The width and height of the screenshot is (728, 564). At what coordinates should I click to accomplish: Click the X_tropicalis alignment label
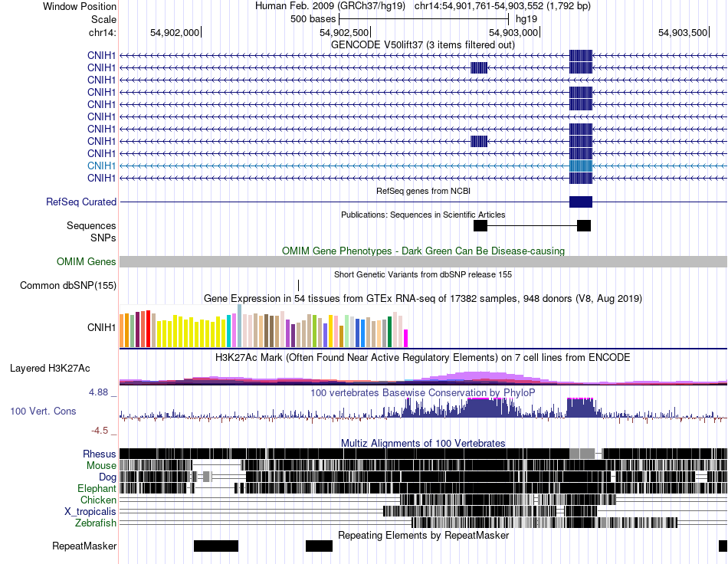90,512
